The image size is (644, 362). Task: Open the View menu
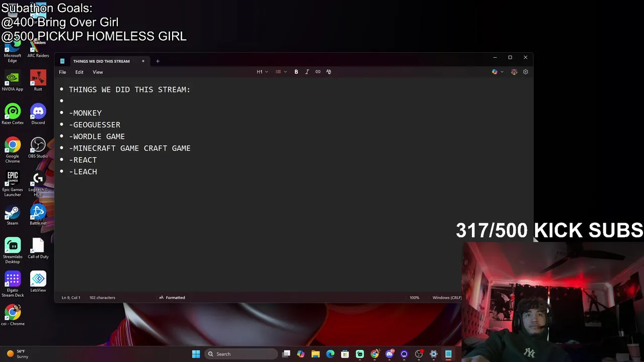click(x=98, y=72)
